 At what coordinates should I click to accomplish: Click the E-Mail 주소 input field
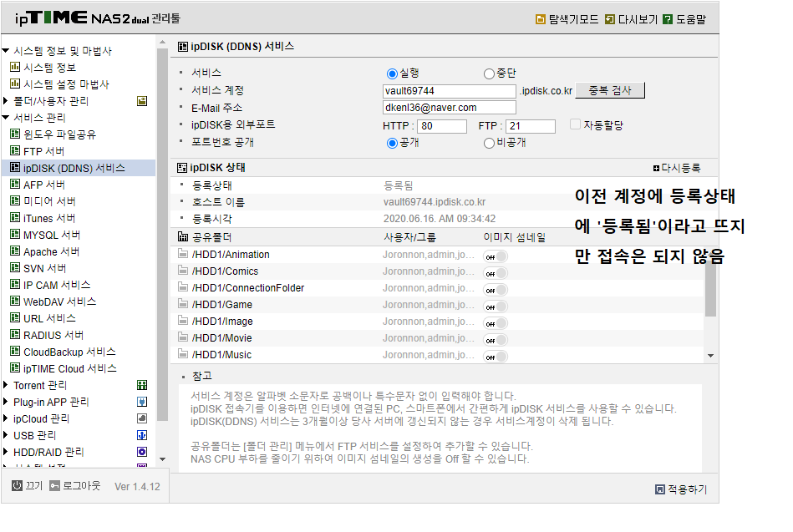coord(450,107)
